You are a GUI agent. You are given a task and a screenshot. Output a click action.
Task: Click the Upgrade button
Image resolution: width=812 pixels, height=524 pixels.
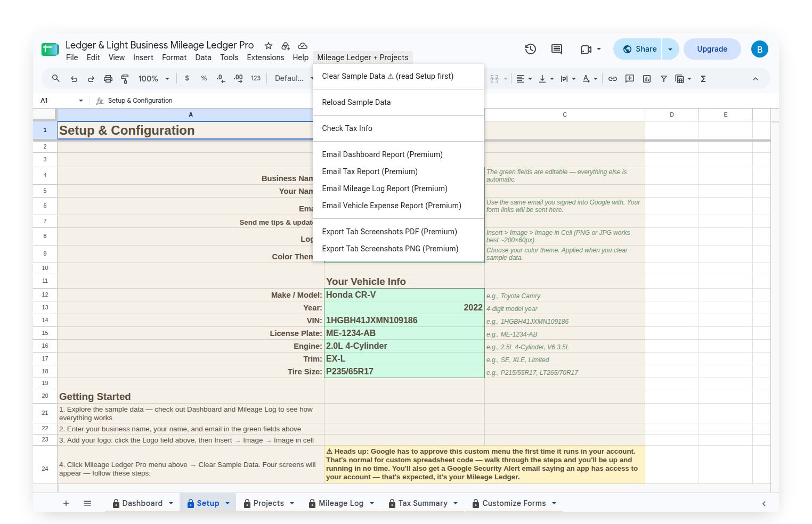712,49
